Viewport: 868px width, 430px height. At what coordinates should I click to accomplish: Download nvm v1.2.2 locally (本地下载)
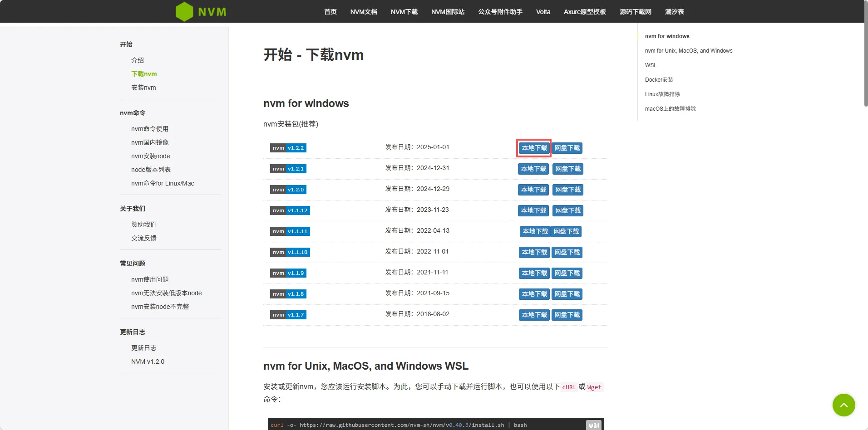pyautogui.click(x=534, y=148)
